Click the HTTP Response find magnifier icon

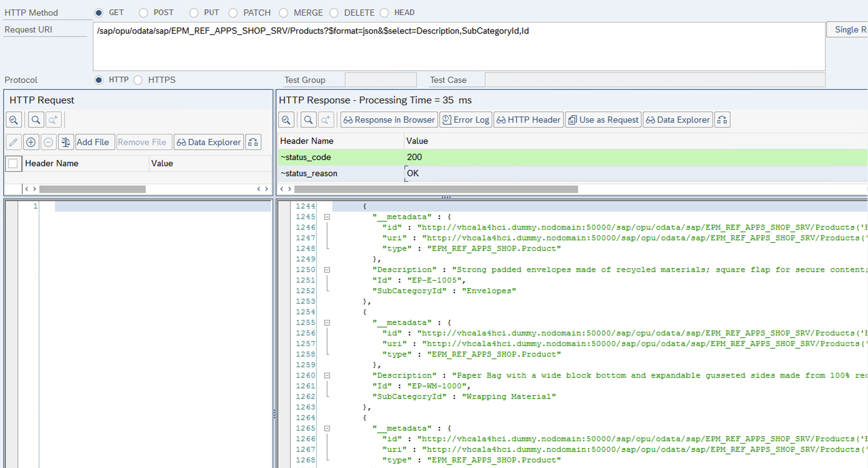[x=308, y=120]
